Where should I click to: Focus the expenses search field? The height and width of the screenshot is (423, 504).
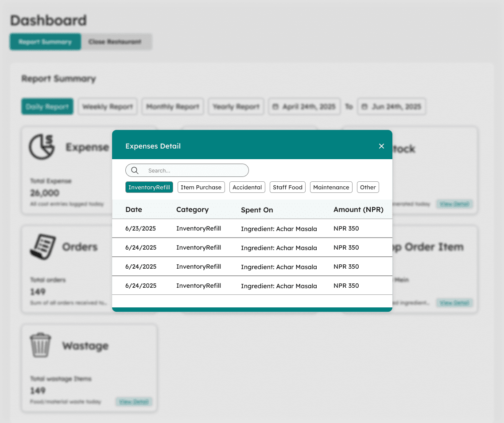[195, 171]
